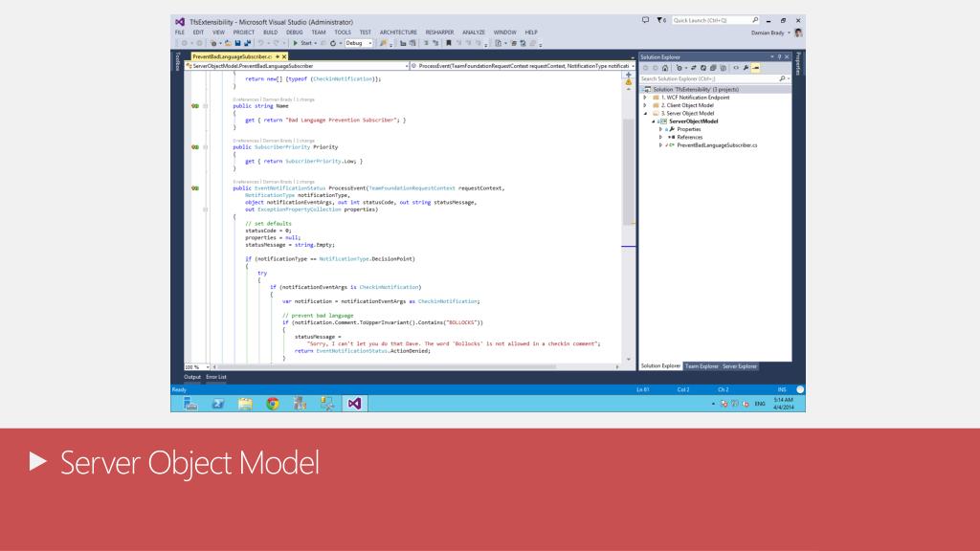Click the Start debugging play button
The width and height of the screenshot is (980, 551).
point(295,43)
